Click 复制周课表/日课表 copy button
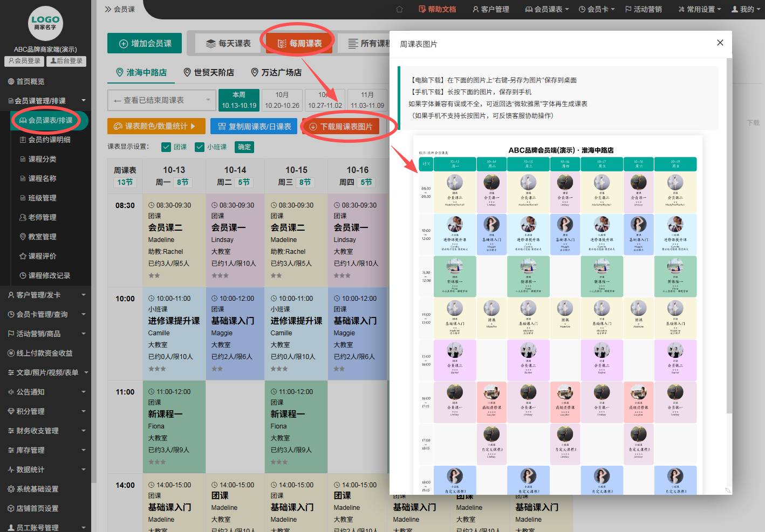 coord(254,126)
